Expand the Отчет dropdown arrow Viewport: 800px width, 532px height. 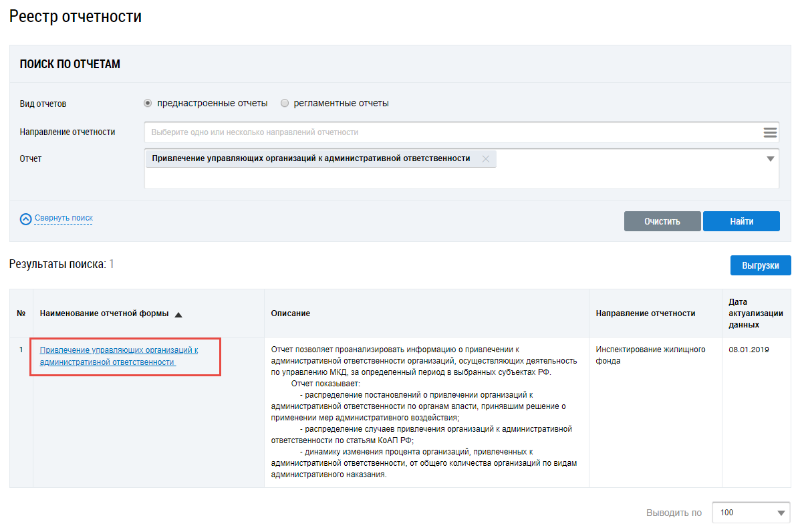770,159
